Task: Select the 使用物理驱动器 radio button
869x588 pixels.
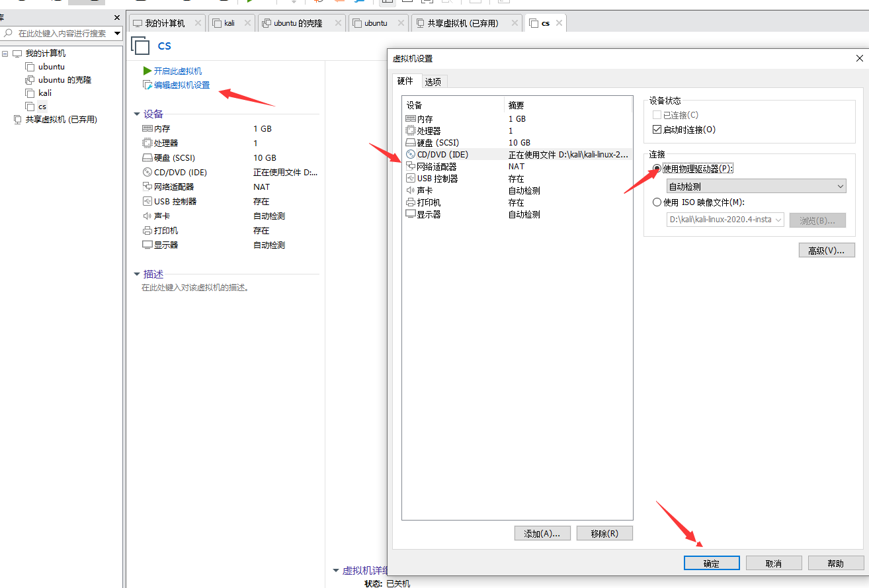Action: click(x=657, y=169)
